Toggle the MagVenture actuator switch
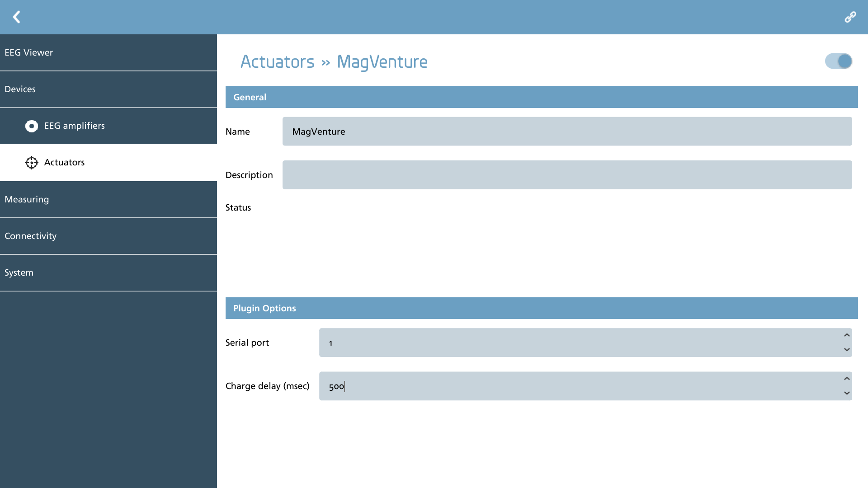868x488 pixels. [x=839, y=61]
